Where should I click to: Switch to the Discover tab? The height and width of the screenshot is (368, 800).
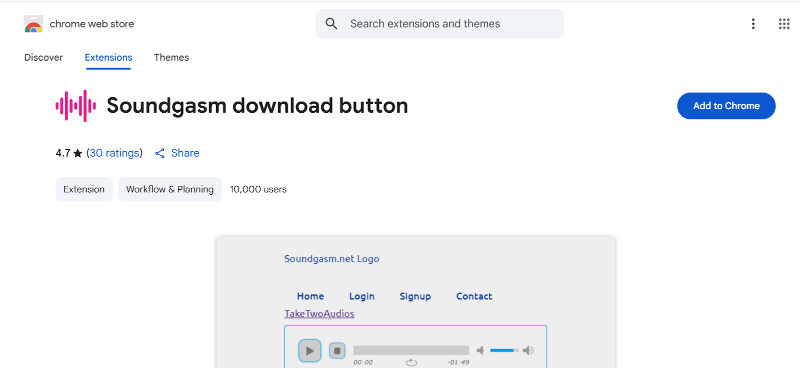(x=43, y=58)
